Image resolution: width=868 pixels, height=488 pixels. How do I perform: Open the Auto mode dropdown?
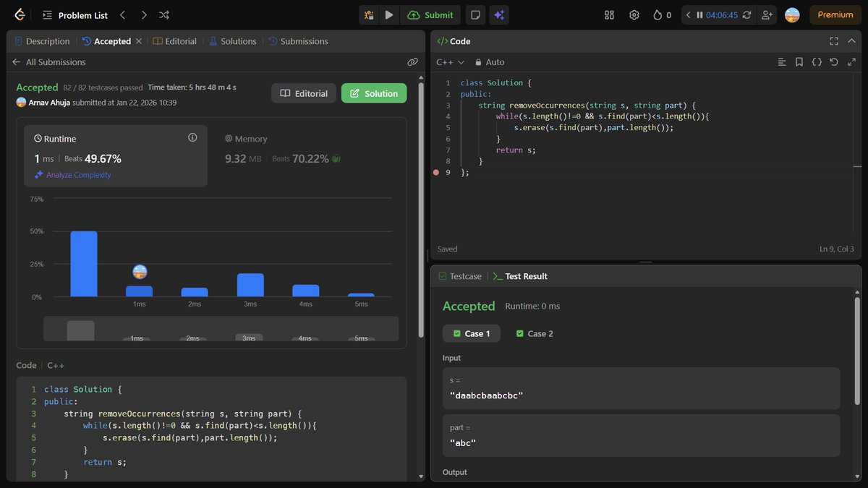point(490,62)
